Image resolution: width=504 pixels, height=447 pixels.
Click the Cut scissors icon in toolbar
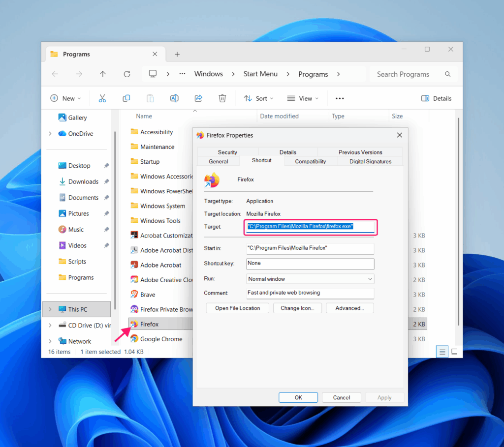(x=102, y=98)
